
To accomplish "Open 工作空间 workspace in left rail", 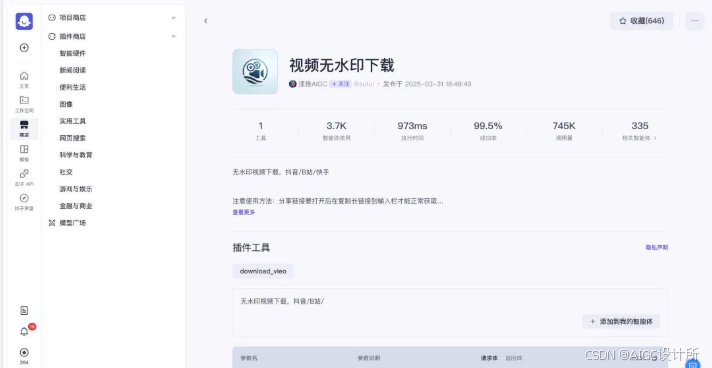I will 24,104.
